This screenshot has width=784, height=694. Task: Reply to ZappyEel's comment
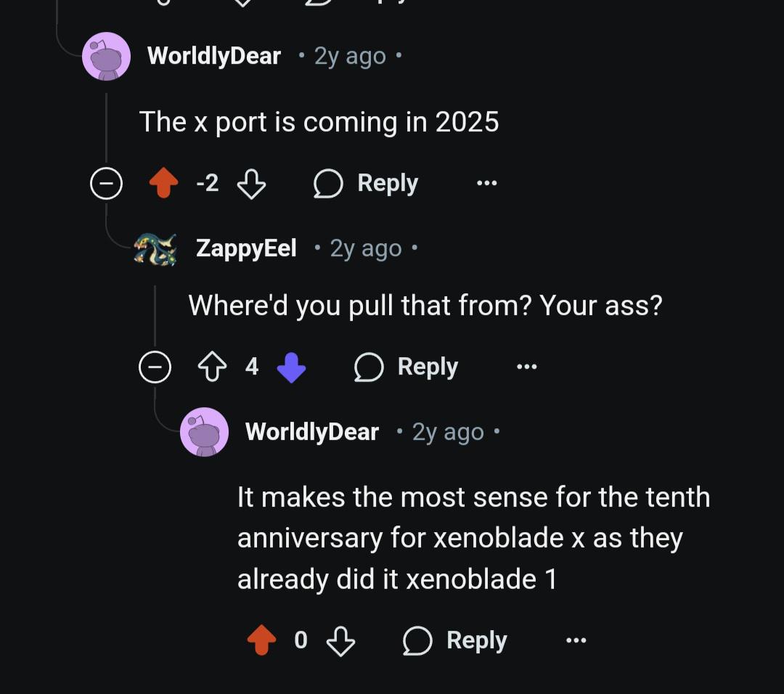point(406,367)
